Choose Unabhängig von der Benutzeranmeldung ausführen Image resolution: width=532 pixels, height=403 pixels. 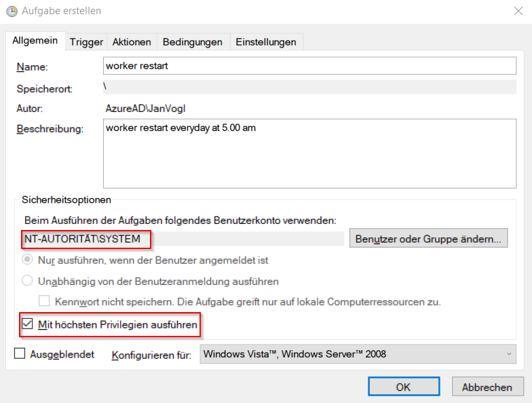tap(28, 281)
